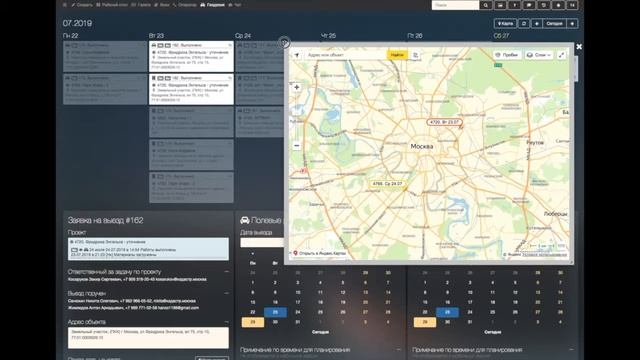Expand the map to fullscreen
Image resolution: width=640 pixels, height=360 pixels.
click(562, 55)
